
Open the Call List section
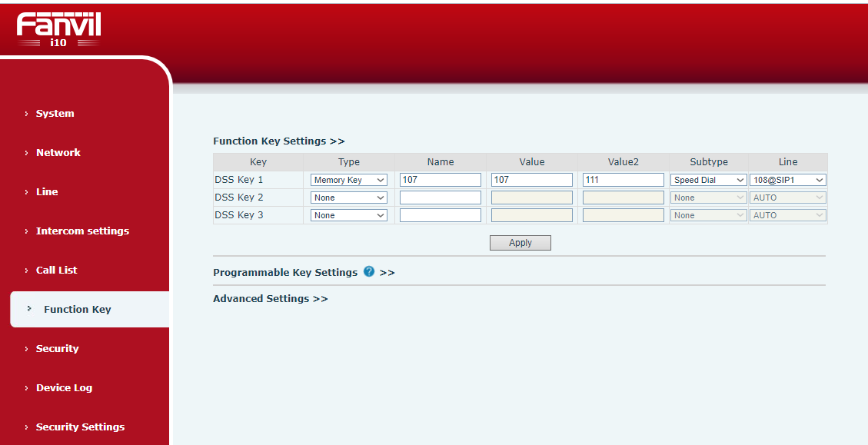click(x=56, y=271)
